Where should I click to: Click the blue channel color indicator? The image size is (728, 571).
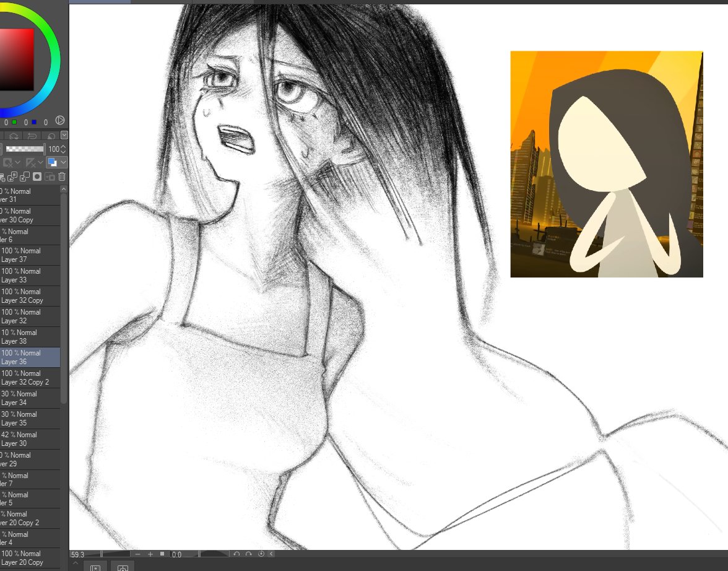click(34, 122)
